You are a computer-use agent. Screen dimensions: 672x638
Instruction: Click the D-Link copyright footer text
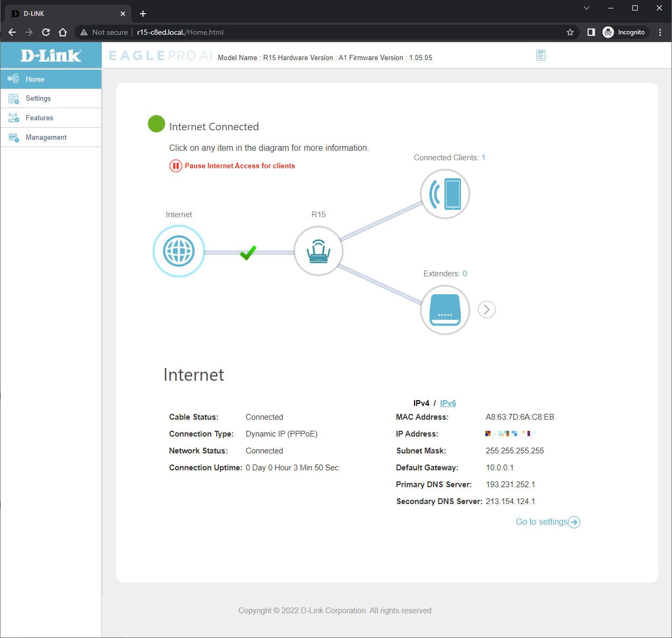(x=335, y=611)
